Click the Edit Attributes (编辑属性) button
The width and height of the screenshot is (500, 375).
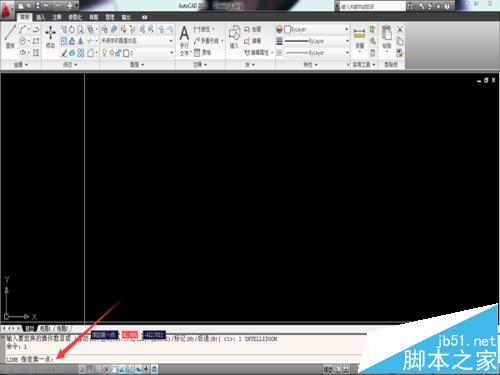(x=258, y=53)
